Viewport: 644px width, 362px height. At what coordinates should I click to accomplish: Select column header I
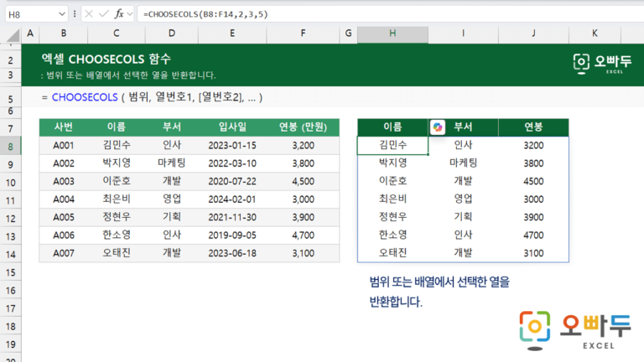pyautogui.click(x=463, y=34)
